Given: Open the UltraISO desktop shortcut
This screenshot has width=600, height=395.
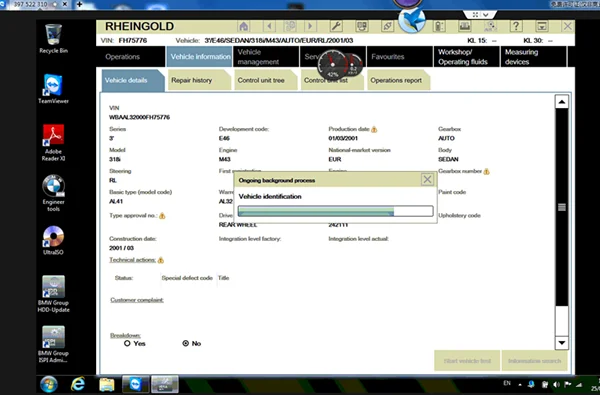Looking at the screenshot, I should (x=54, y=240).
